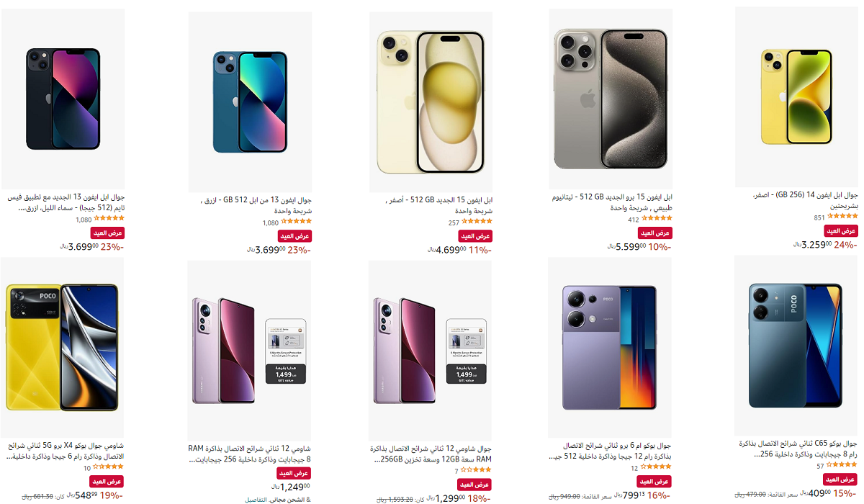Open the iPhone 15 Pro natural titanium image

click(611, 99)
